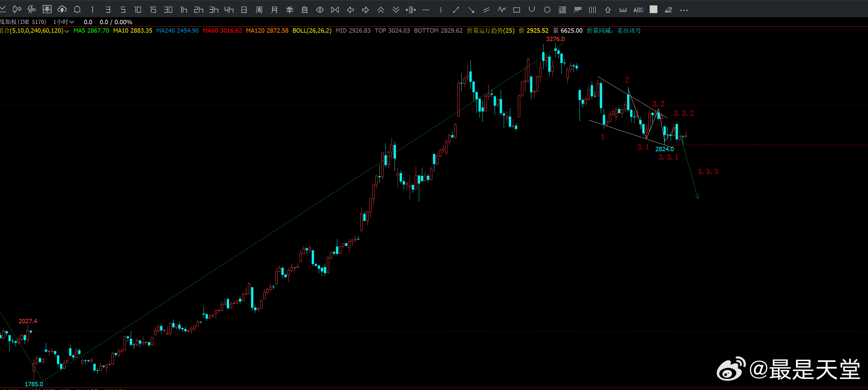Viewport: 868px width, 390px height.
Task: Select the circle drawing tool
Action: pos(547,10)
